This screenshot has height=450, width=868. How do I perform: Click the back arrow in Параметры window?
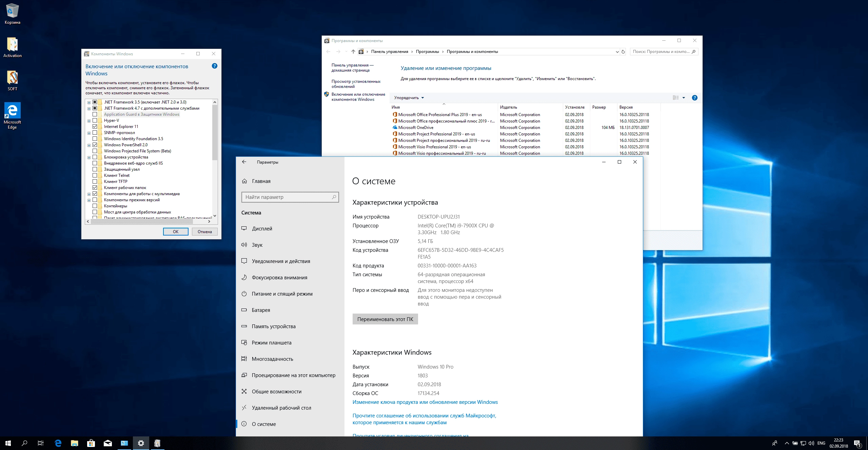tap(244, 162)
